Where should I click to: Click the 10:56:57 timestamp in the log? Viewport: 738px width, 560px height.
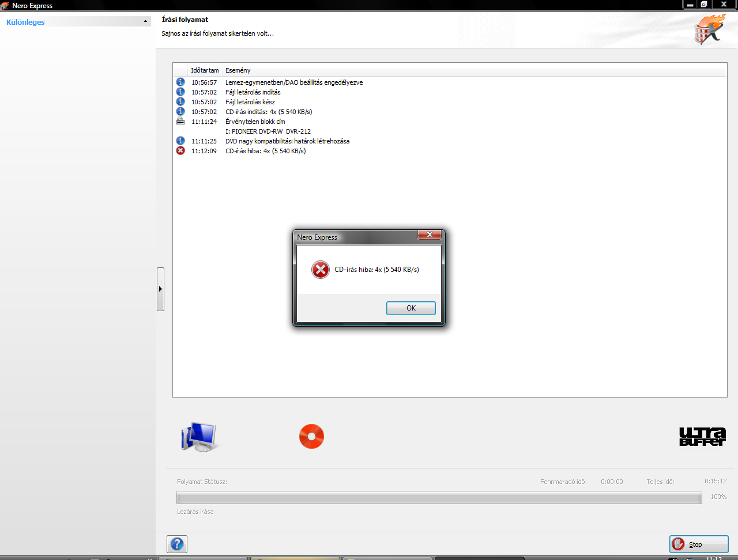pyautogui.click(x=204, y=82)
